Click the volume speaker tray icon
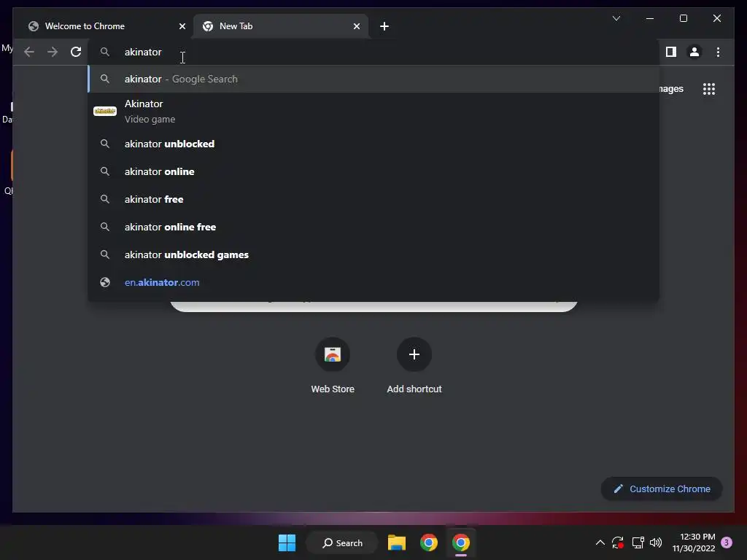This screenshot has height=560, width=747. [656, 542]
